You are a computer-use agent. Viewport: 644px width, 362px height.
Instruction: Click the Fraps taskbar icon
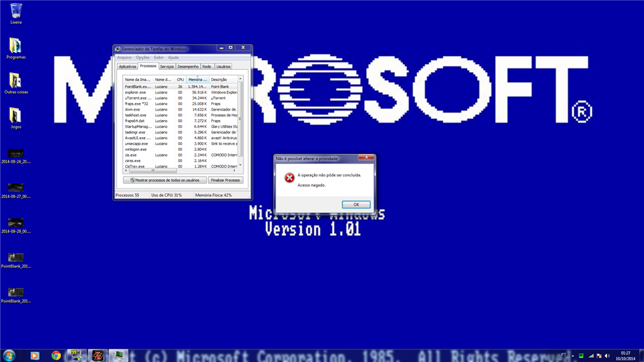coord(76,356)
